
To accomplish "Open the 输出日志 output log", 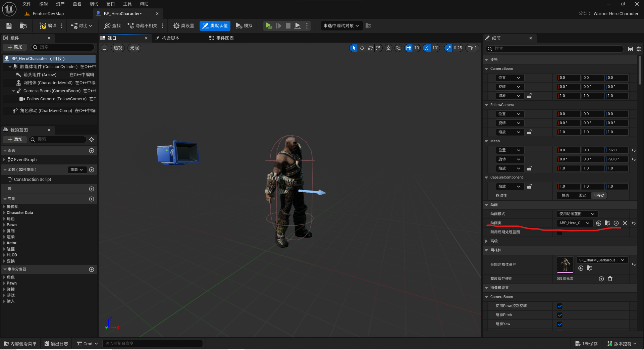I will point(56,344).
